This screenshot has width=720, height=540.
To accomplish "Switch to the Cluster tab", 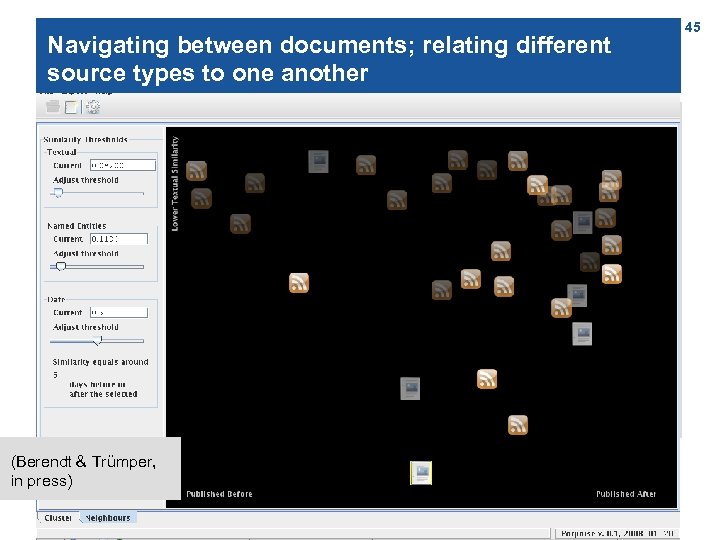I will tap(58, 518).
